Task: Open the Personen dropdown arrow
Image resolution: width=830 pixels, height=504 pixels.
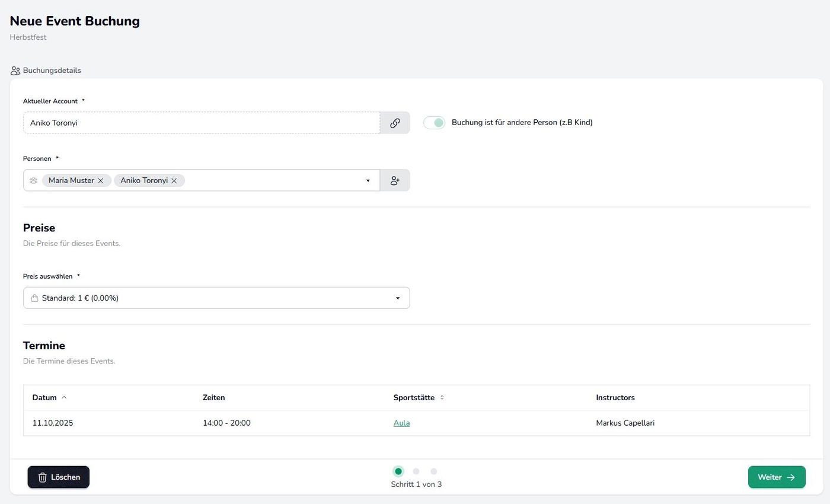Action: point(368,180)
